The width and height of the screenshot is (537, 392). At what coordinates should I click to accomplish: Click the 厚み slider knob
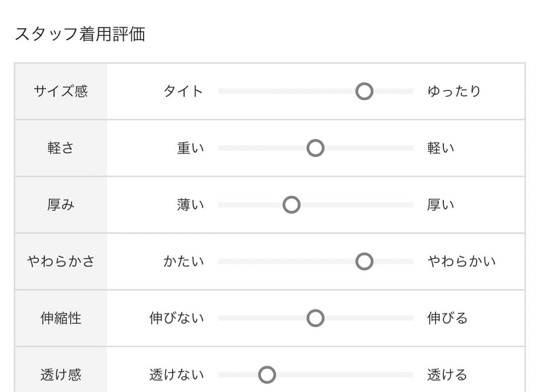click(x=291, y=204)
